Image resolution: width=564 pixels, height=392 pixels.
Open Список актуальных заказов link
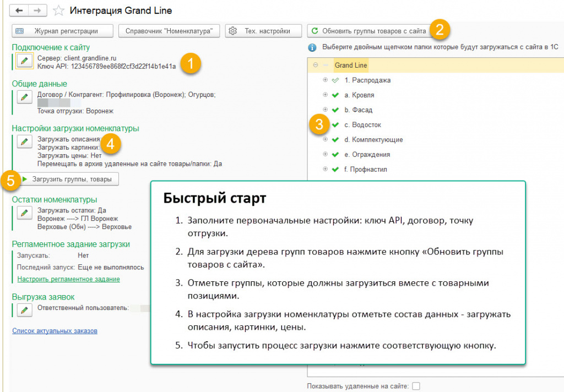point(55,331)
